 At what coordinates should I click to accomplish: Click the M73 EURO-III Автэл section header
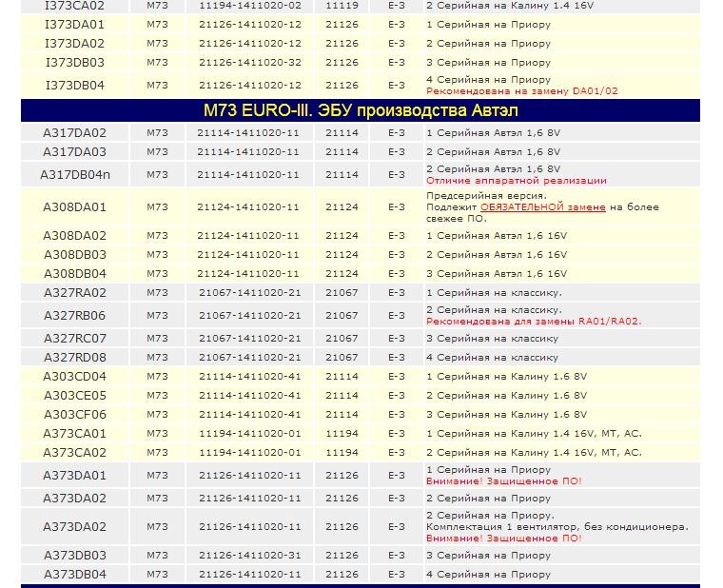(361, 110)
